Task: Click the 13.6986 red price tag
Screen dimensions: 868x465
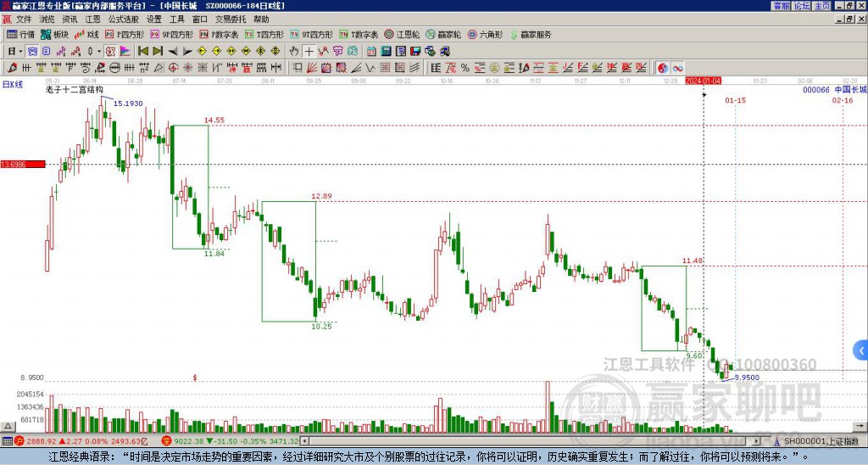Action: (x=23, y=165)
